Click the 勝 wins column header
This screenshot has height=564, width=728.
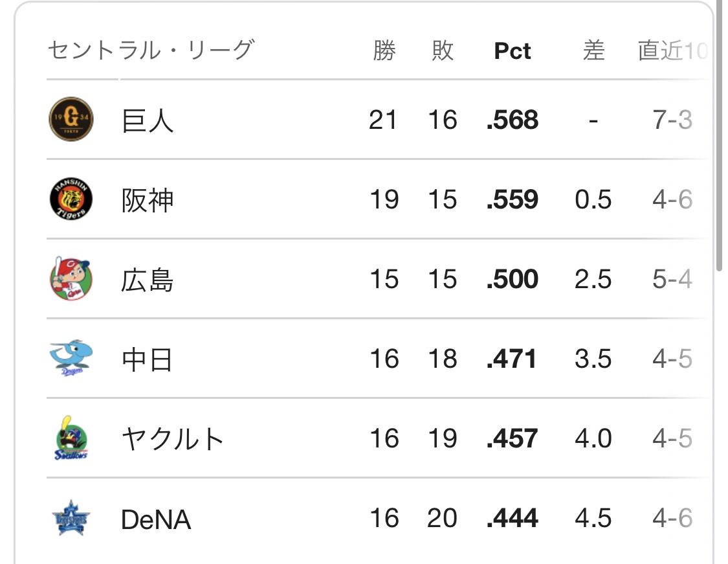point(384,51)
